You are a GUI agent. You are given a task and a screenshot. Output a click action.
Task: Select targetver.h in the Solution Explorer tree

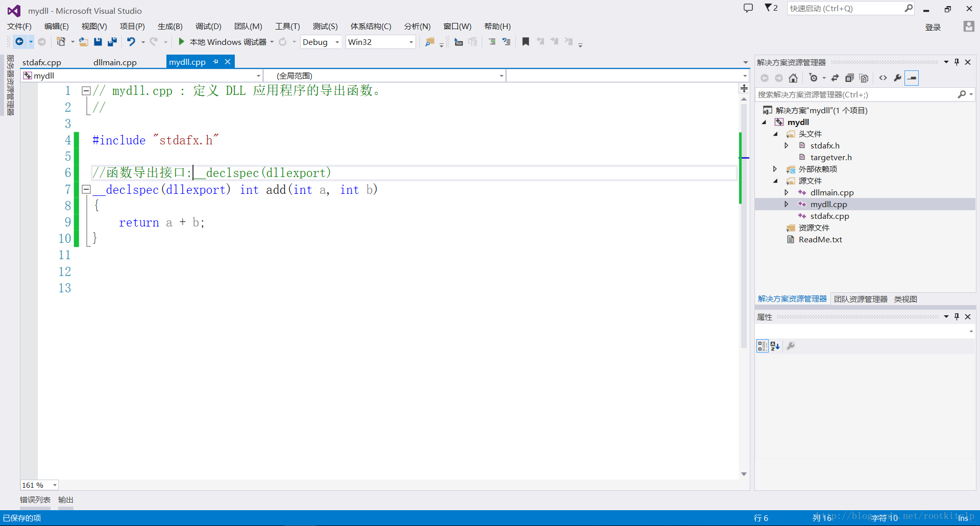click(831, 158)
